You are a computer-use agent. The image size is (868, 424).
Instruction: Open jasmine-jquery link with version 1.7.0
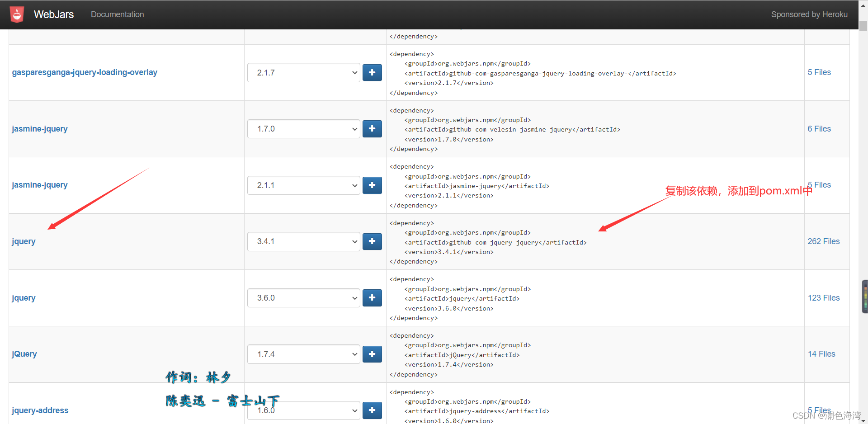(40, 129)
